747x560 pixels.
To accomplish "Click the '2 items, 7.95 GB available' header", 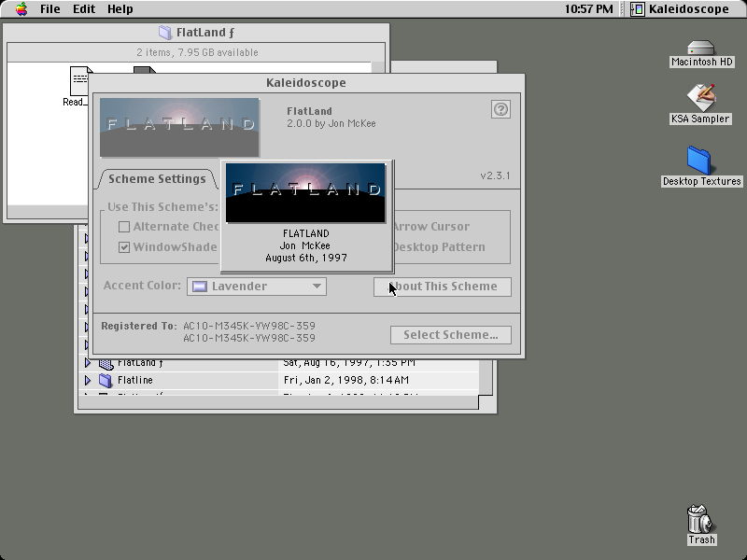I will click(x=197, y=52).
